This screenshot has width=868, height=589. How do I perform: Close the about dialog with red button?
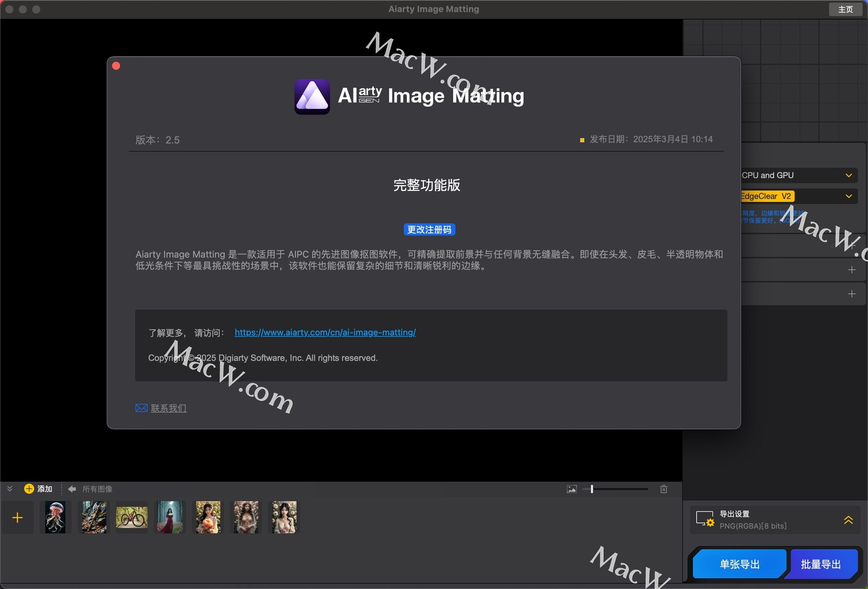click(x=116, y=66)
